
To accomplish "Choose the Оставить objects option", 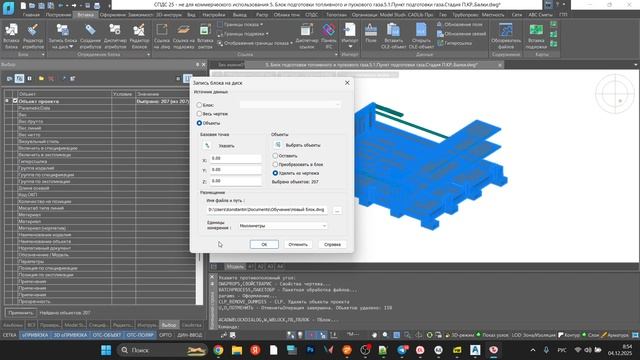I will click(275, 156).
